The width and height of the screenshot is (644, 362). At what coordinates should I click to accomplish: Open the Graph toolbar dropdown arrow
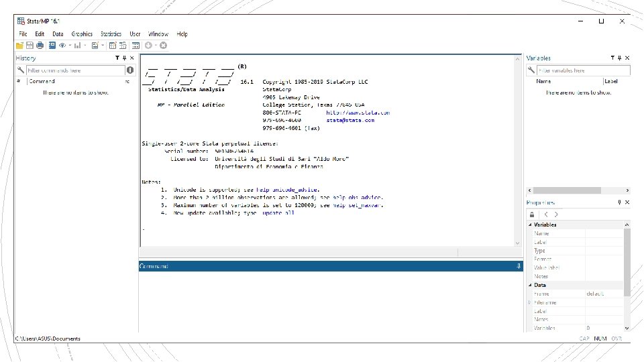85,46
